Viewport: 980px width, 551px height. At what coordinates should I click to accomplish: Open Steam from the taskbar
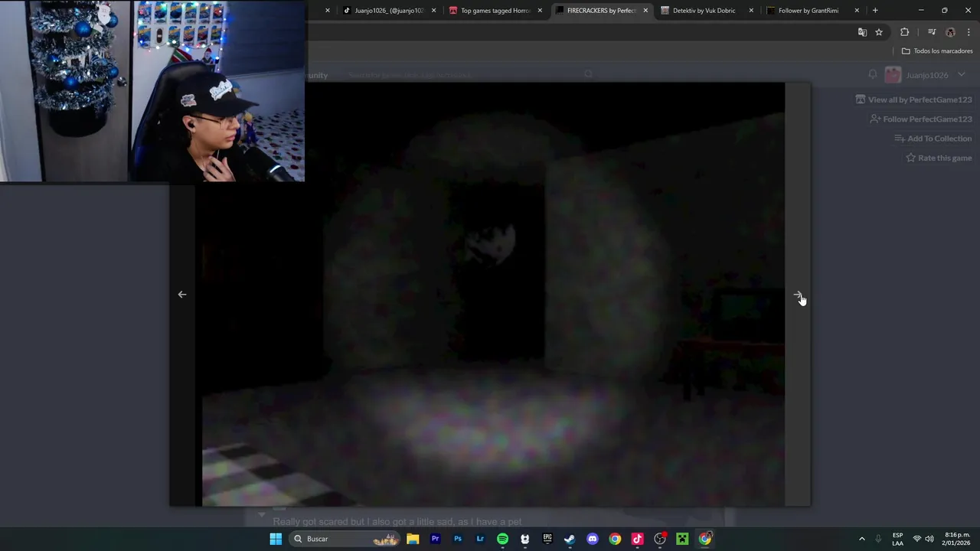(x=570, y=539)
